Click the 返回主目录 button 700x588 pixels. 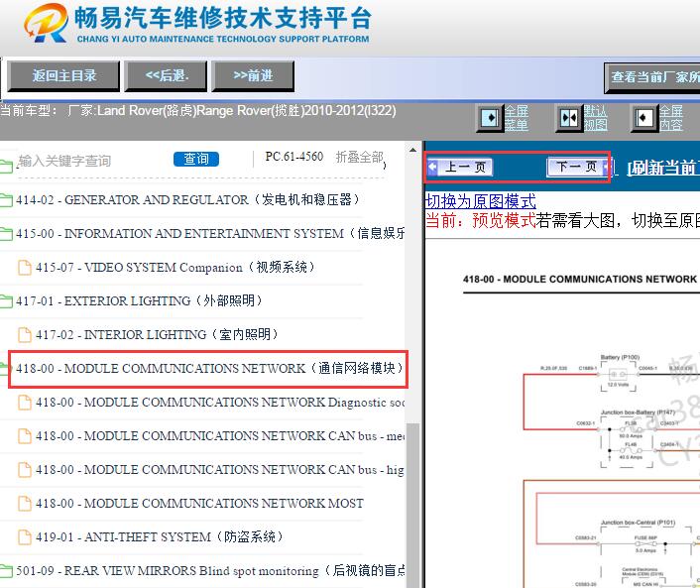click(x=63, y=76)
